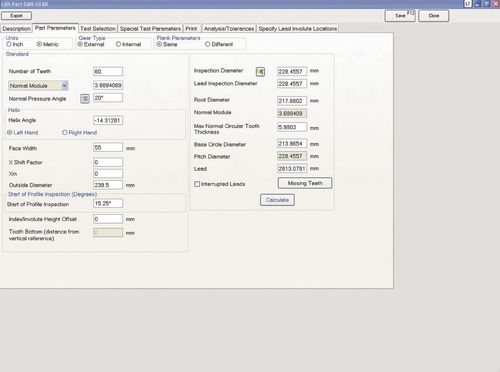Click the help icon in the title bar
Viewport: 500px width, 372px height.
(x=468, y=4)
